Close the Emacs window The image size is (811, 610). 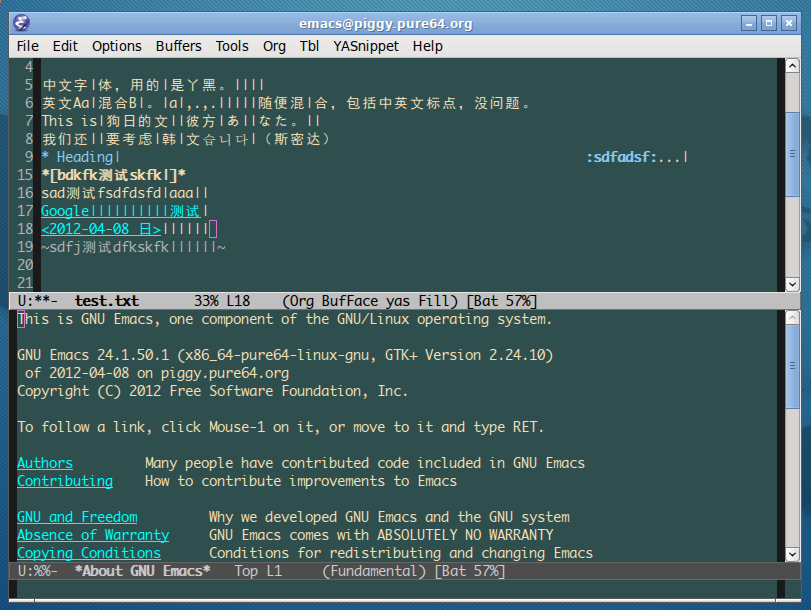[789, 23]
